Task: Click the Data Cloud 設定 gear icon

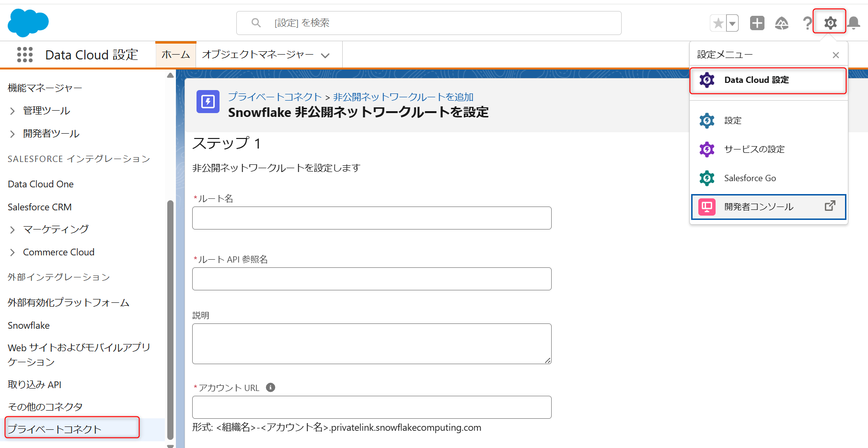Action: 707,80
